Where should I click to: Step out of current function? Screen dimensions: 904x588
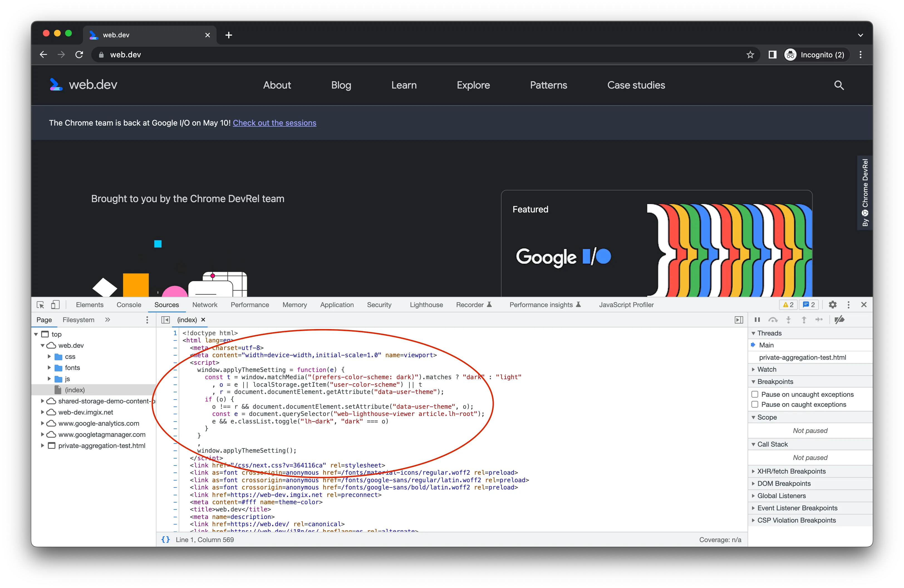point(804,320)
